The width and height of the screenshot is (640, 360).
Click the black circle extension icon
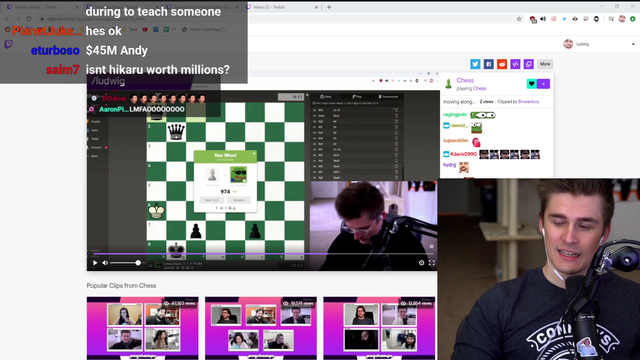click(x=596, y=19)
